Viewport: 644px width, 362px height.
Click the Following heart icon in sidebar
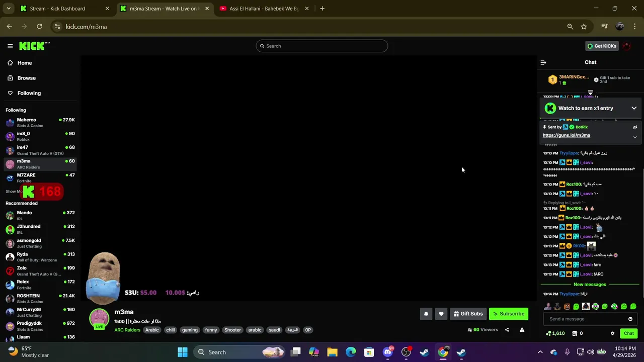point(10,93)
